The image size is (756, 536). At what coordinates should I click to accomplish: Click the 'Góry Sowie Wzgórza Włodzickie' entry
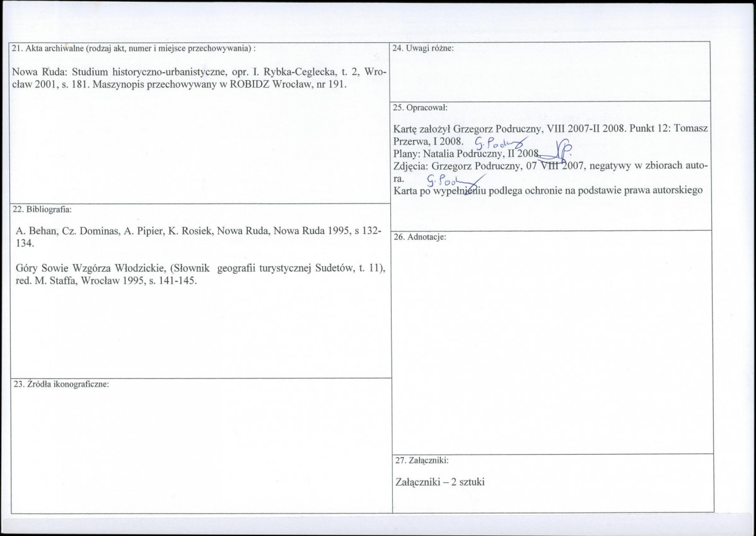[x=200, y=275]
